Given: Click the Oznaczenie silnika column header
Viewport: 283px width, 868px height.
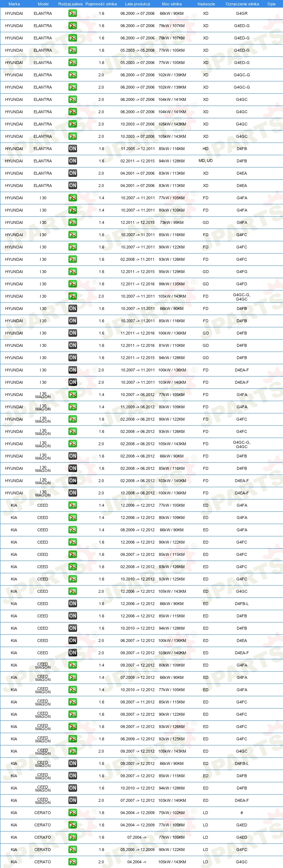Looking at the screenshot, I should click(242, 4).
